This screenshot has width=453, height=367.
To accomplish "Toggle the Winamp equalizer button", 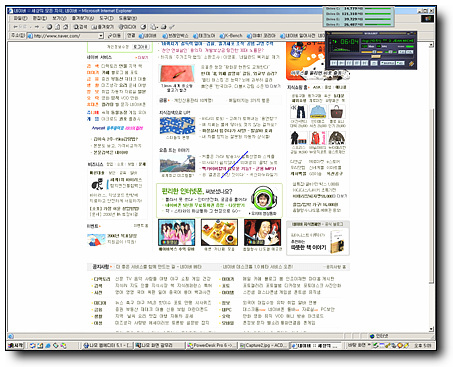I will [x=401, y=52].
